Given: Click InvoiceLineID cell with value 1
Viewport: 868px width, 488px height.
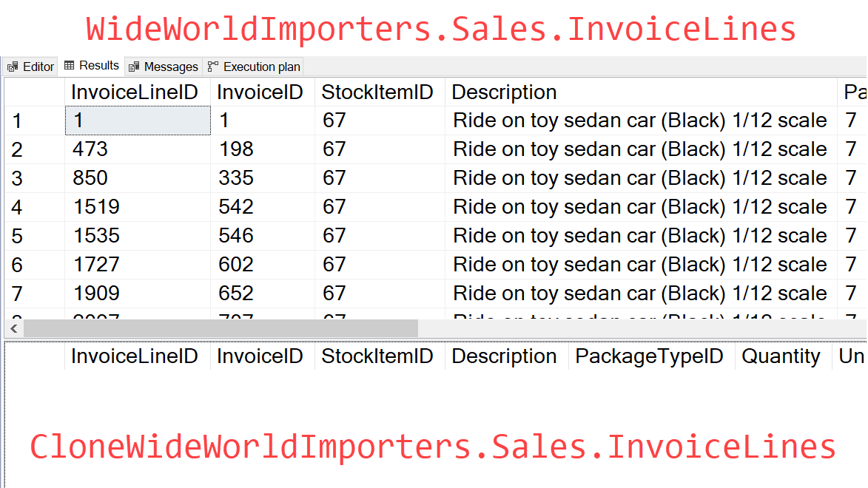Looking at the screenshot, I should (138, 121).
